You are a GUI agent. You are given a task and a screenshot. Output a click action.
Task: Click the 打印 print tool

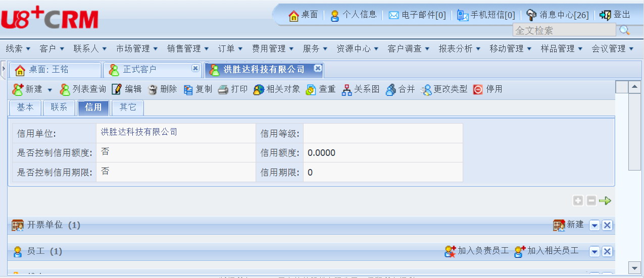pyautogui.click(x=233, y=89)
